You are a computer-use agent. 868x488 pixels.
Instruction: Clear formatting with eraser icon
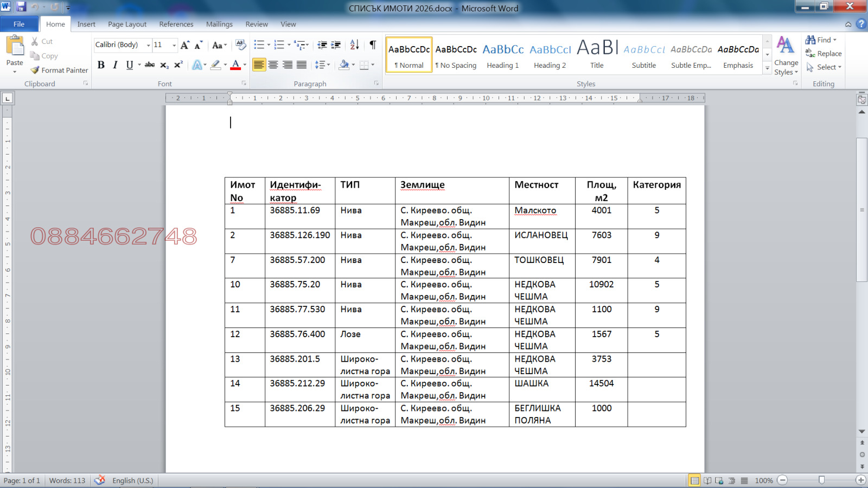point(241,45)
